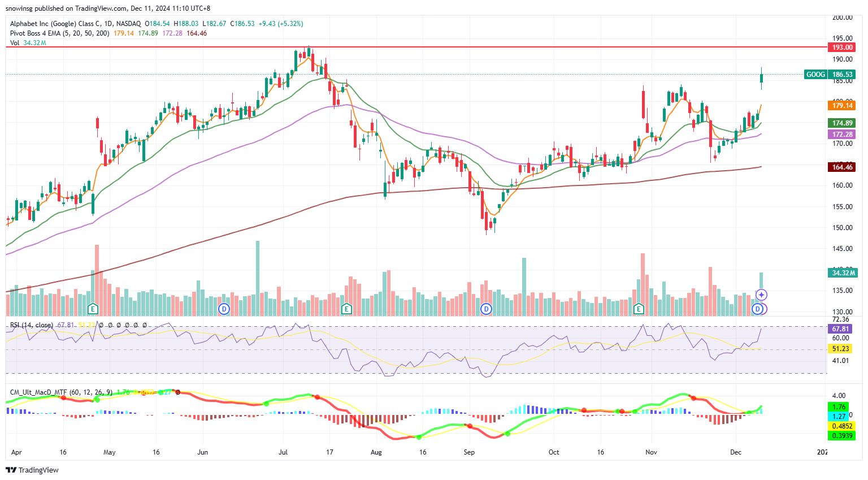Click the cyan 1.27 MACD scale label
The image size is (868, 480).
pos(839,417)
